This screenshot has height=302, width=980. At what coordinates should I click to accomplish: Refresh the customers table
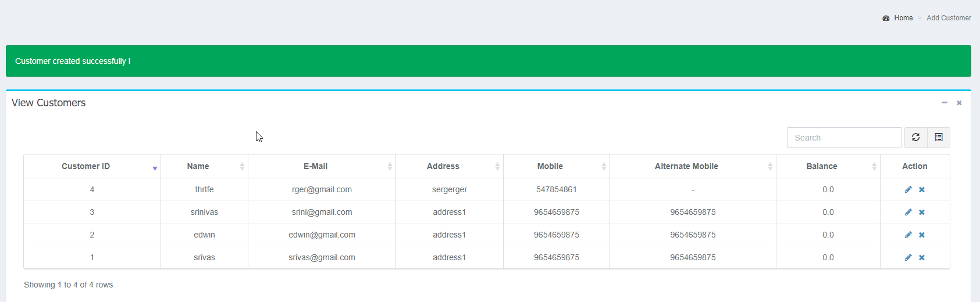[x=915, y=138]
